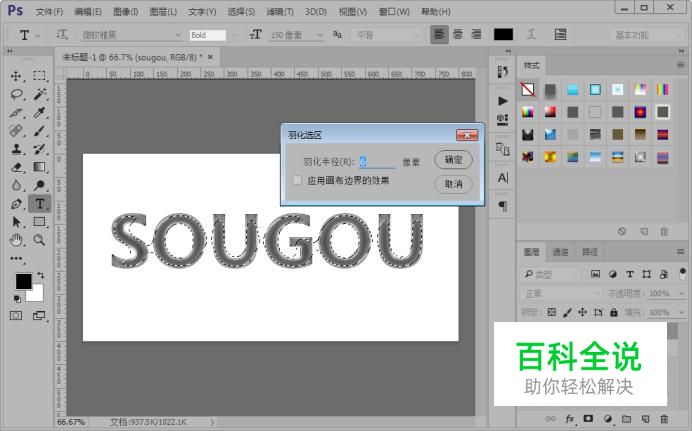This screenshot has width=692, height=431.
Task: Delete layer trash icon in Layers panel
Action: coord(664,419)
